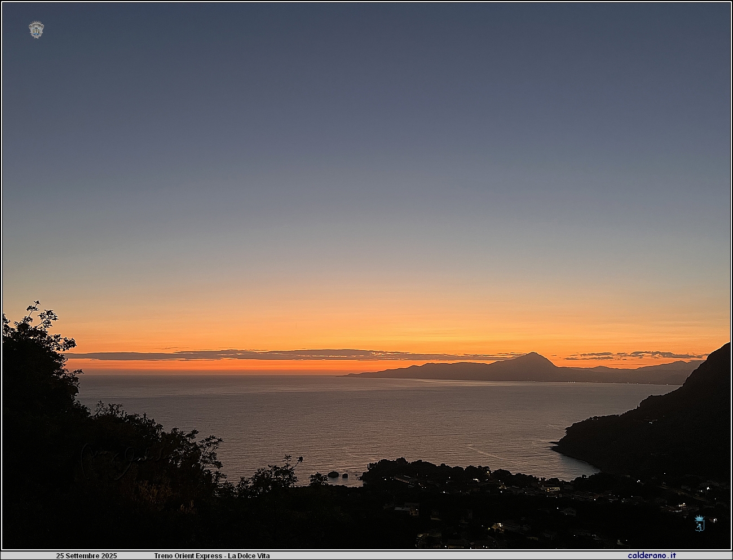Click the dark blue sky at top center
733x560 pixels.
point(366,45)
